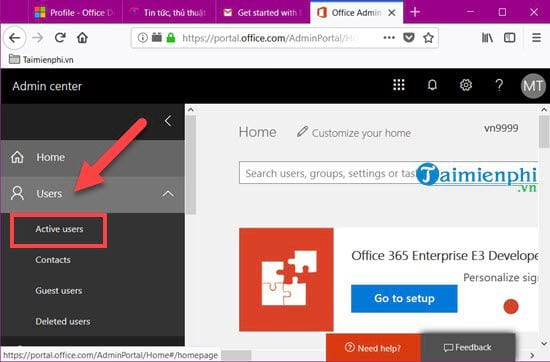Click the address bar URL

coord(269,38)
